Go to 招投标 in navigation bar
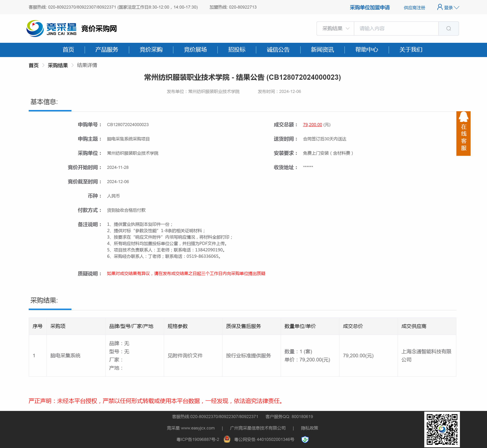487x448 pixels. pyautogui.click(x=237, y=50)
